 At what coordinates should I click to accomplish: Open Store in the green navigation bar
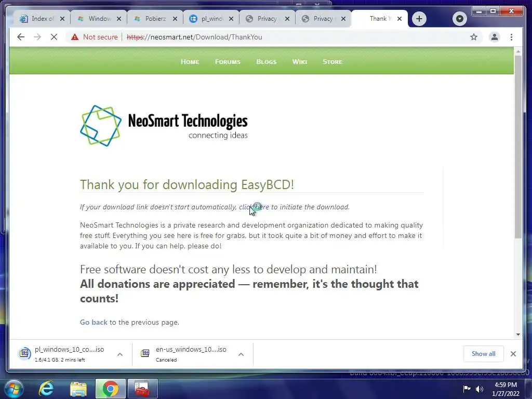coord(332,62)
